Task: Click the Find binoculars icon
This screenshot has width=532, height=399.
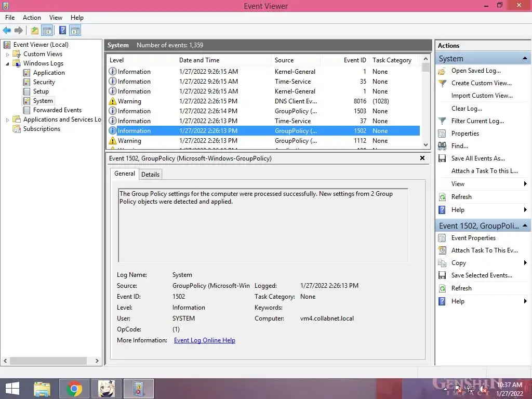Action: [x=442, y=146]
